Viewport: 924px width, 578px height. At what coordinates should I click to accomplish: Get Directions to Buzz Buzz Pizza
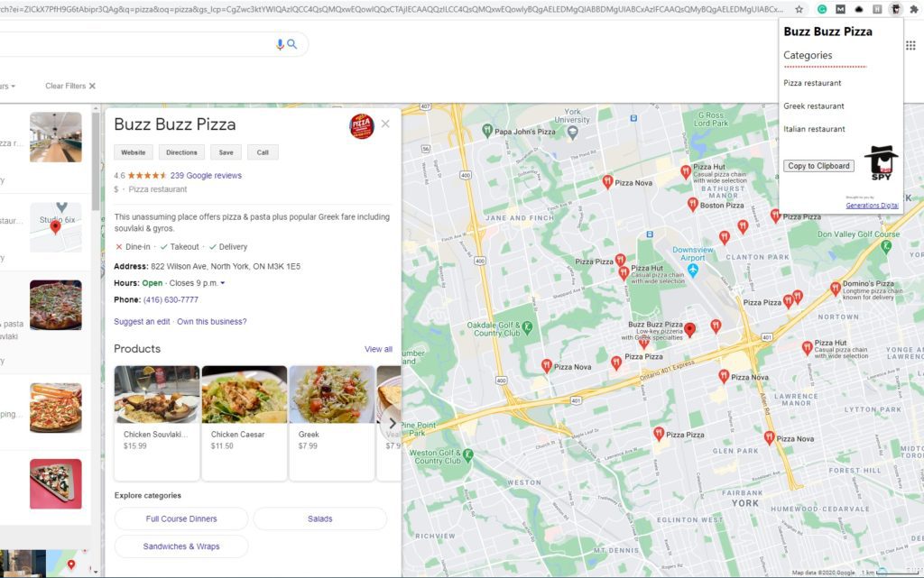pyautogui.click(x=181, y=152)
